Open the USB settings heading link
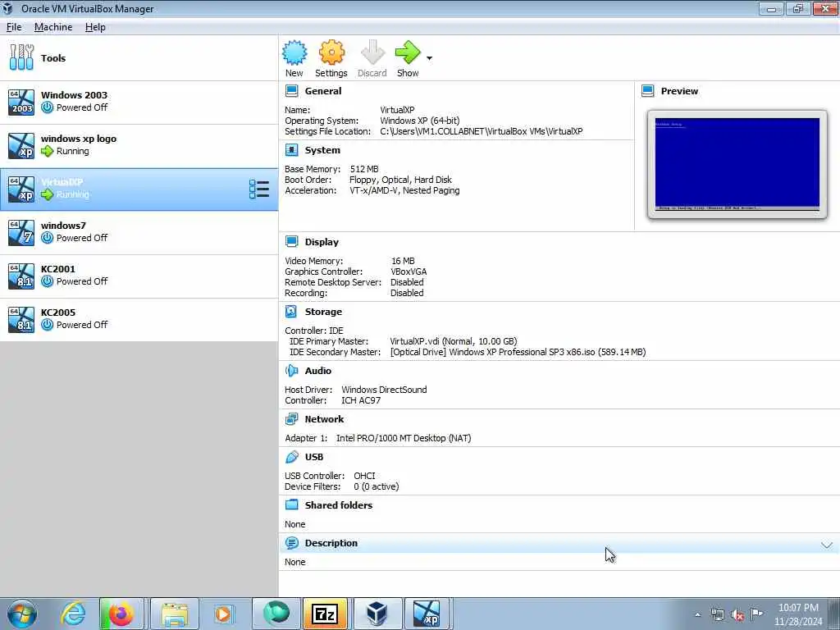This screenshot has width=840, height=630. (314, 457)
